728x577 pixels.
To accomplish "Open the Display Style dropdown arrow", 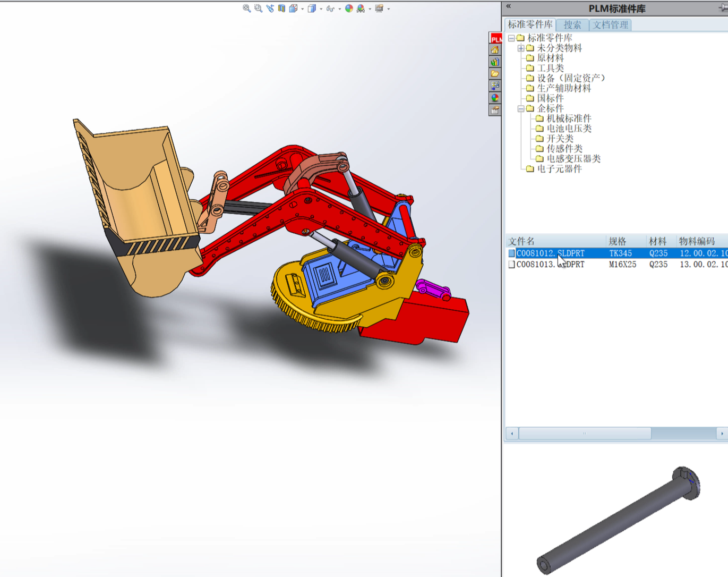I will point(321,9).
